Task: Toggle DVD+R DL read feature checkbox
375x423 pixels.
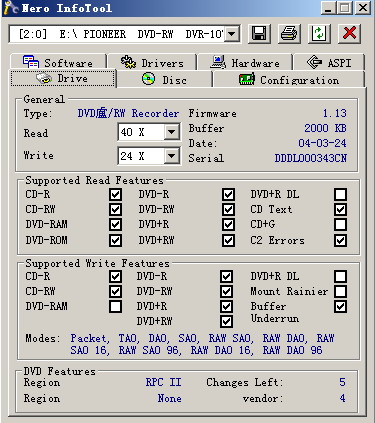Action: (x=340, y=194)
